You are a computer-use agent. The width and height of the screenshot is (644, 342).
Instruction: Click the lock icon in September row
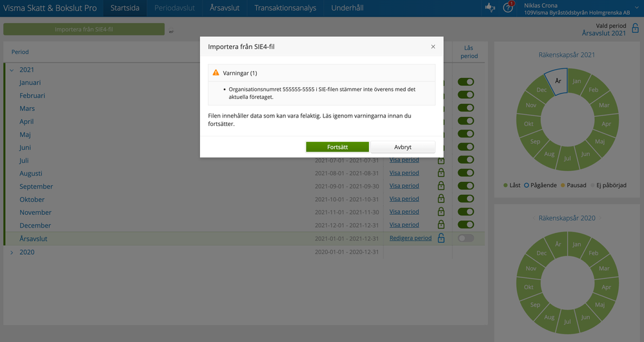click(441, 186)
